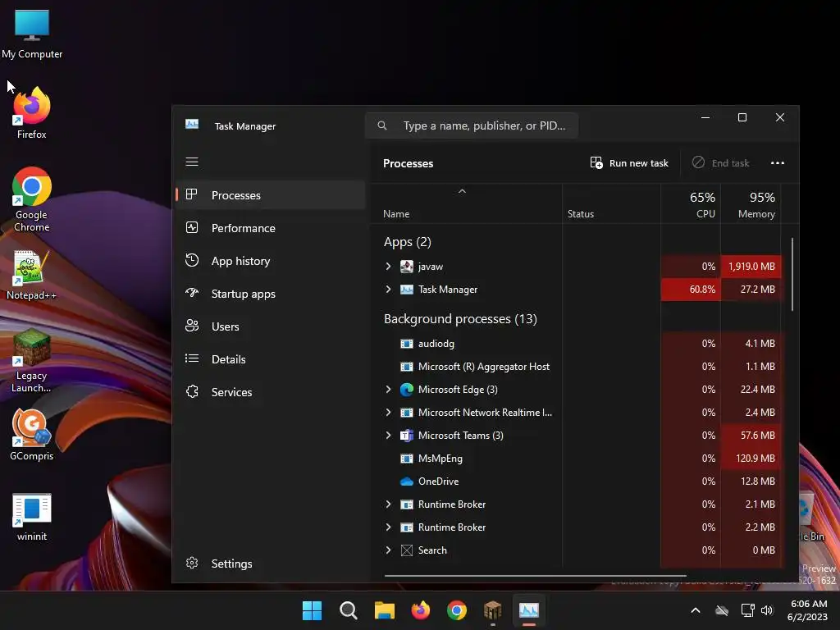Click the Search process icon
Image resolution: width=840 pixels, height=630 pixels.
407,550
